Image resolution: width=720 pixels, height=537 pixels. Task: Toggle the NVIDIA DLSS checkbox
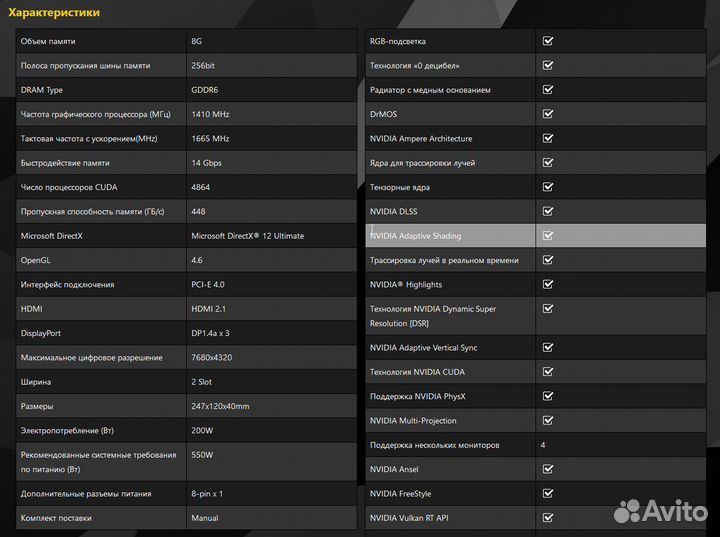click(x=547, y=211)
